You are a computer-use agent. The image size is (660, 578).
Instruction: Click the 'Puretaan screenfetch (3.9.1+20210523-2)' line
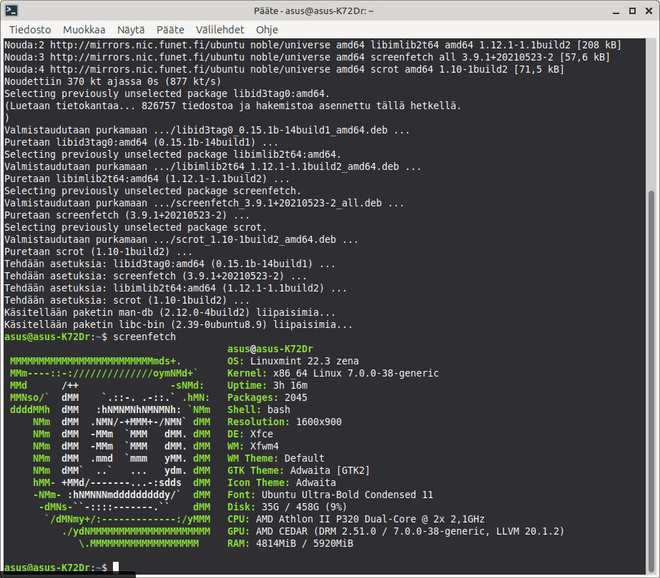click(x=127, y=216)
